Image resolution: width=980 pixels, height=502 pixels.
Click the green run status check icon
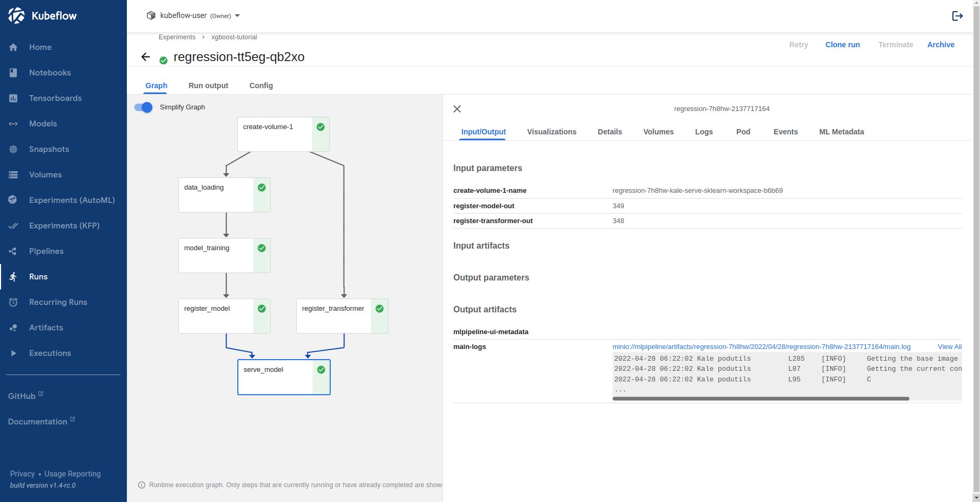[x=164, y=61]
